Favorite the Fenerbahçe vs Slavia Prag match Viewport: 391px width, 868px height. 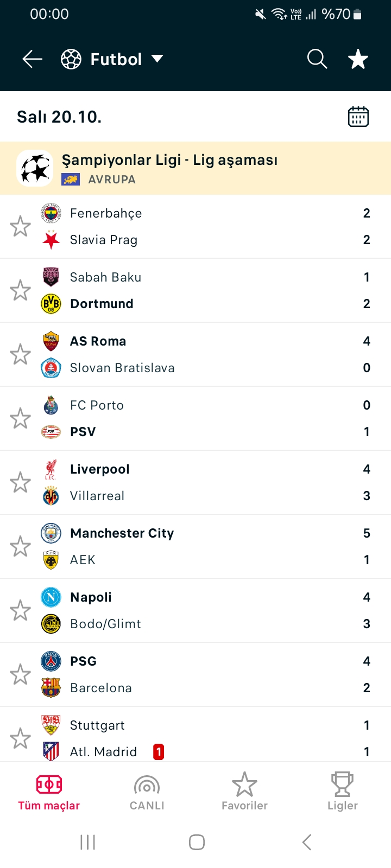[x=21, y=226]
